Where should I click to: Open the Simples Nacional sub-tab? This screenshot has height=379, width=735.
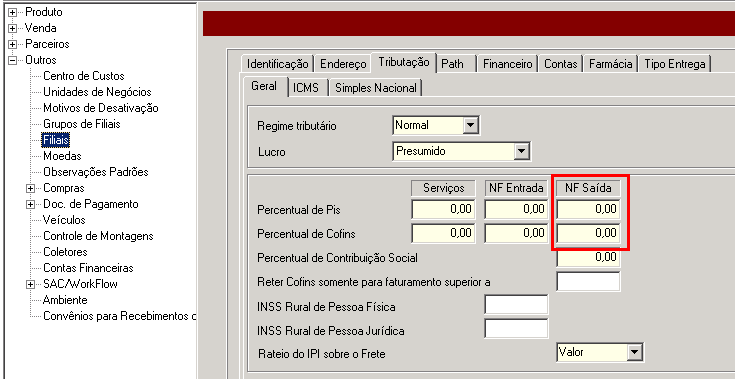tap(375, 88)
